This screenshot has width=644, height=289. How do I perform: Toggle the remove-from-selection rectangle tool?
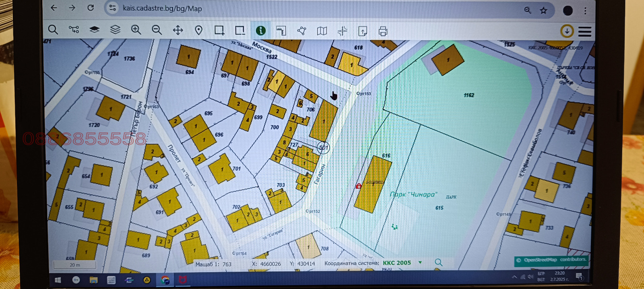click(x=240, y=30)
